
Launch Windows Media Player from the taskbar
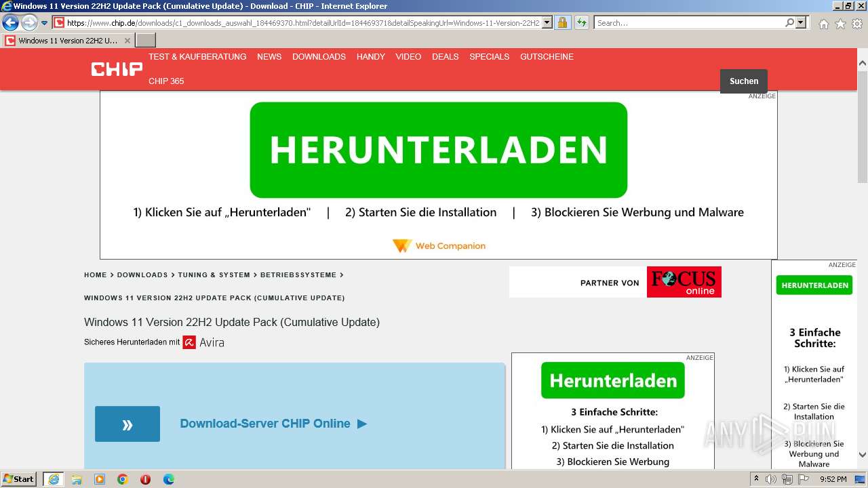(x=100, y=479)
